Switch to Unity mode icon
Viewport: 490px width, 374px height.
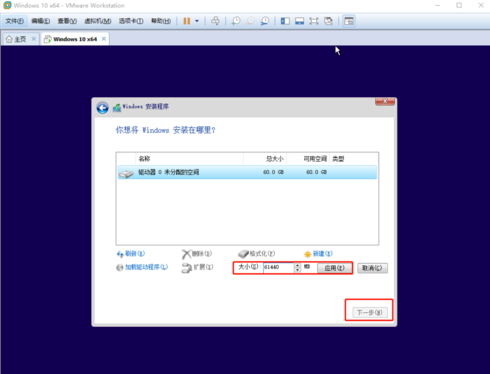pyautogui.click(x=328, y=21)
